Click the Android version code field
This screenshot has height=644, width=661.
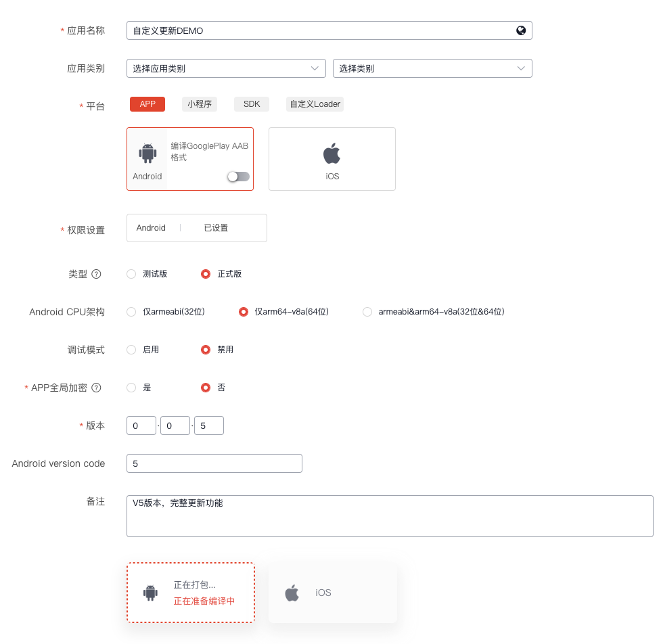tap(214, 463)
